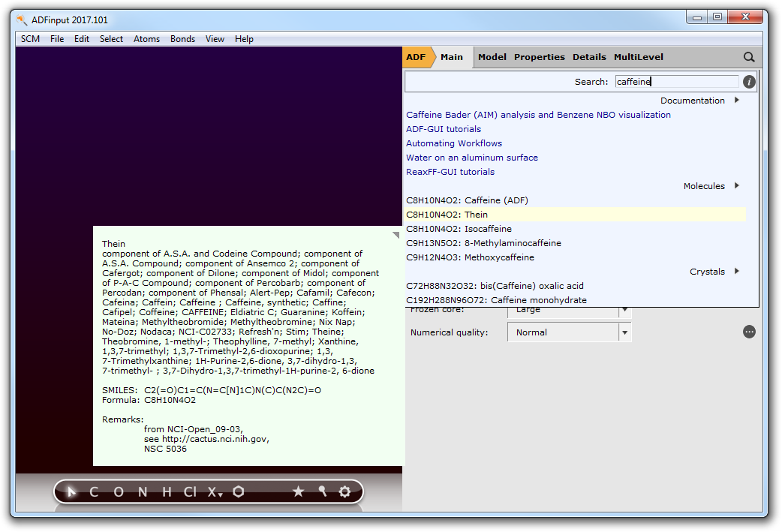Open the Select menu
Viewport: 782px width, 532px height.
(x=111, y=39)
